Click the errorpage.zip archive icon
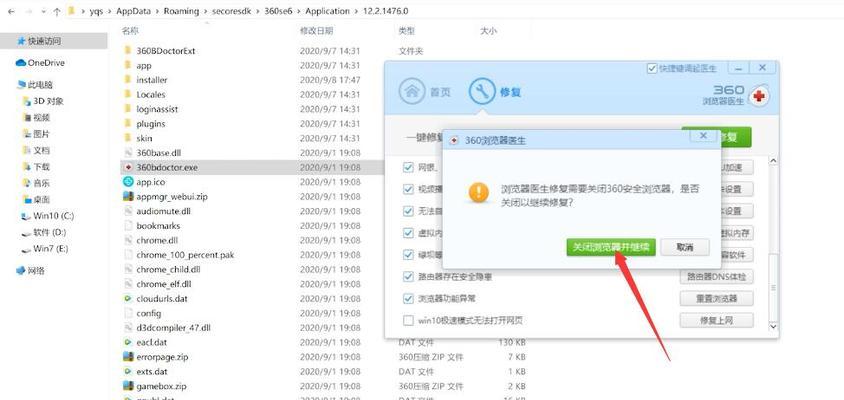Viewport: 844px width, 400px height. (128, 356)
